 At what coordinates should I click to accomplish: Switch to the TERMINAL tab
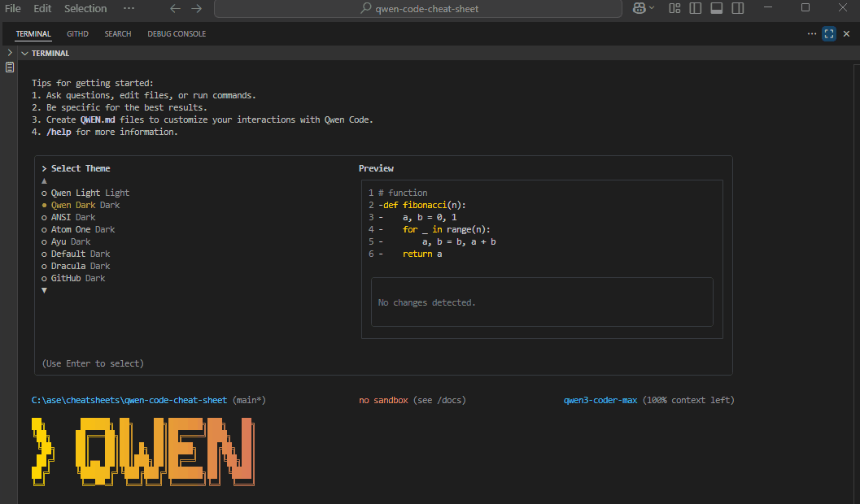point(33,34)
